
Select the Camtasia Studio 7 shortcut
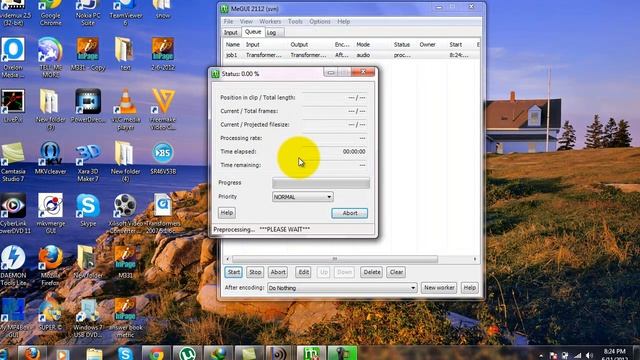coord(13,162)
